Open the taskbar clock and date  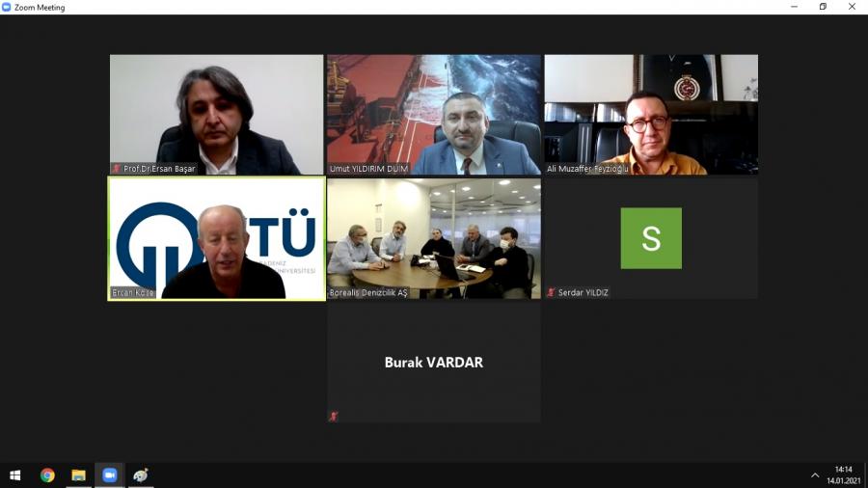(844, 475)
